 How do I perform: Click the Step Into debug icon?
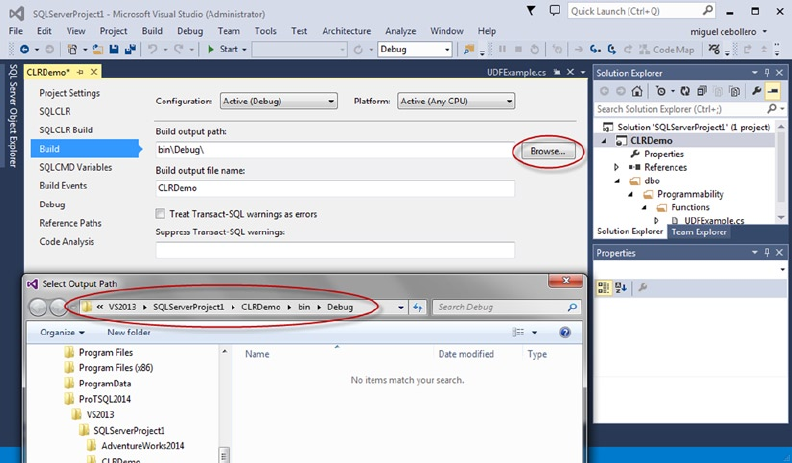(x=596, y=49)
